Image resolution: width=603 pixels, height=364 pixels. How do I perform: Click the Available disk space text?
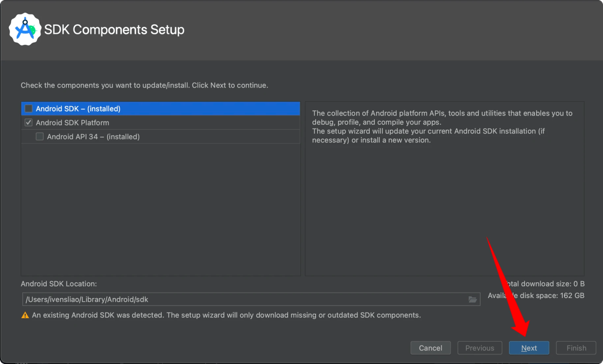[x=536, y=296]
